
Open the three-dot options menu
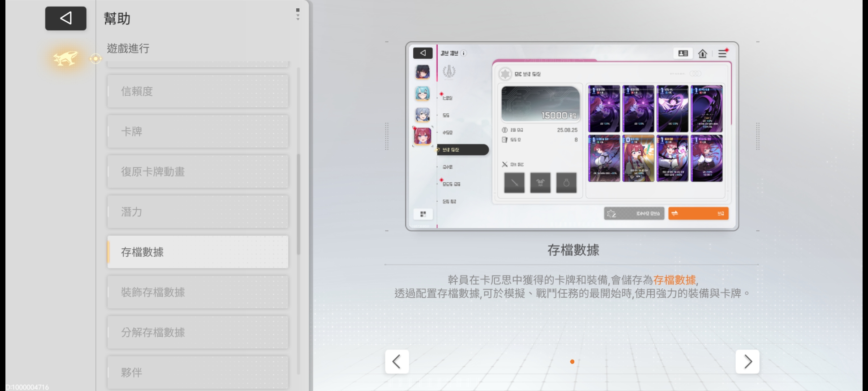(x=298, y=14)
